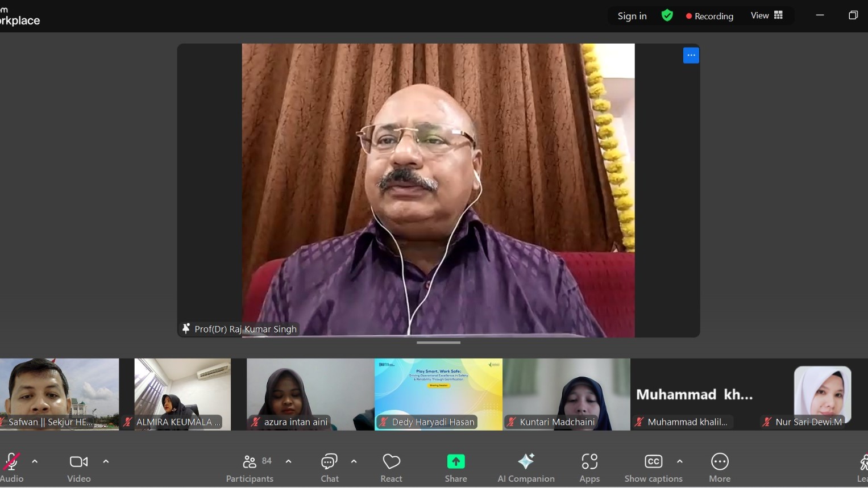Open the View layout menu
Viewport: 868px width, 488px height.
[766, 15]
